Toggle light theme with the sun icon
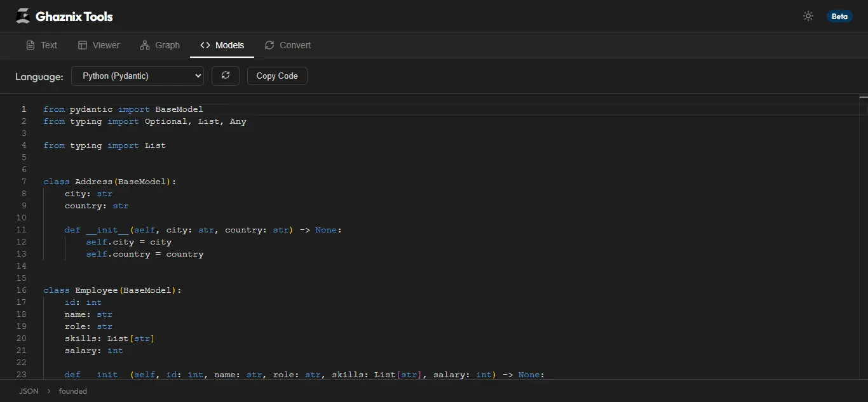The width and height of the screenshot is (868, 402). (808, 15)
